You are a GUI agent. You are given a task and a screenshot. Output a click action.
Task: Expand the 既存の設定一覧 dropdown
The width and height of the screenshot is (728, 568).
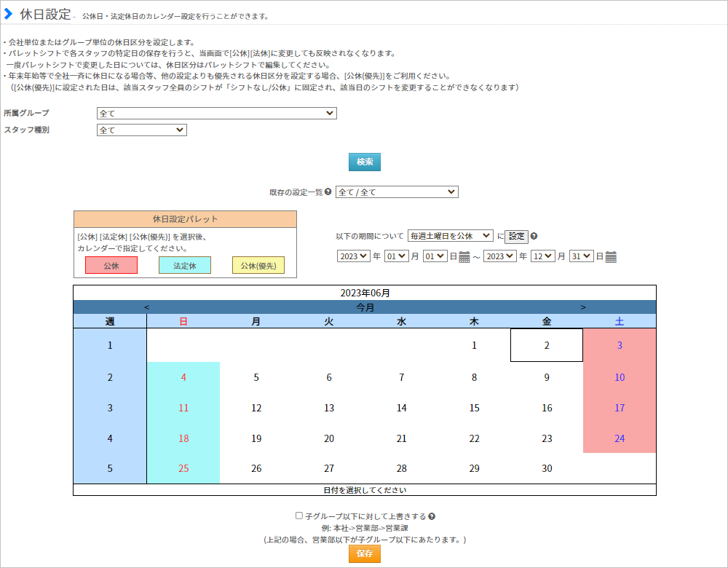coord(396,192)
